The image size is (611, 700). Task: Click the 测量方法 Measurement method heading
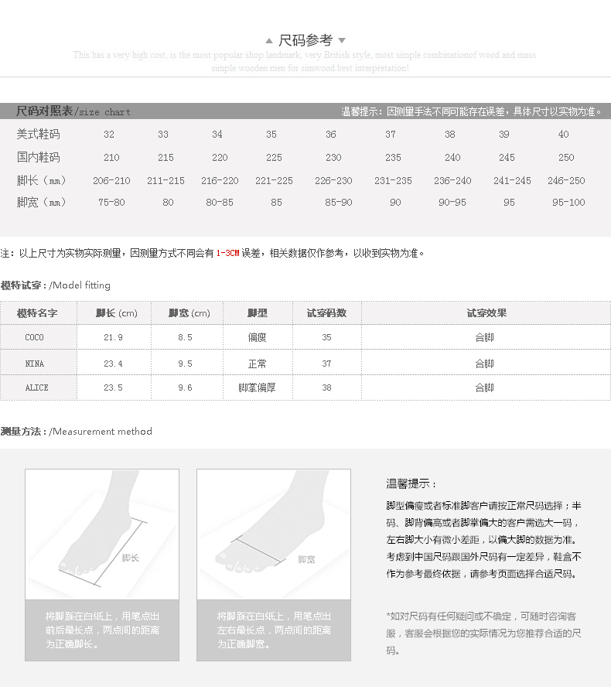tap(77, 431)
